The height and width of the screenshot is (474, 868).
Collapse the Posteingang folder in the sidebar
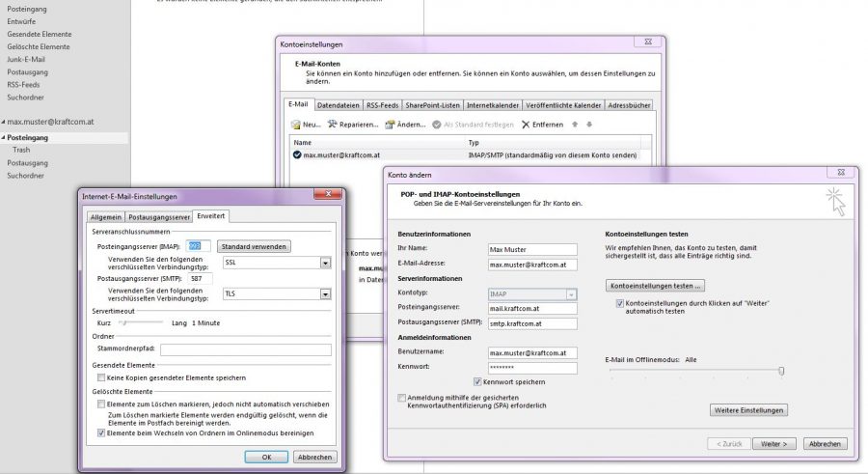point(4,138)
